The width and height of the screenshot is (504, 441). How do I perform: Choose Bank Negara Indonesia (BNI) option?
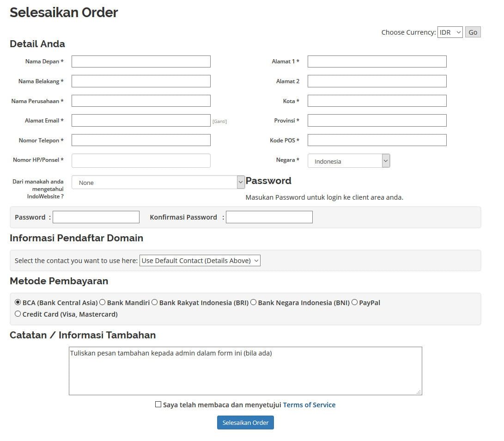point(254,302)
